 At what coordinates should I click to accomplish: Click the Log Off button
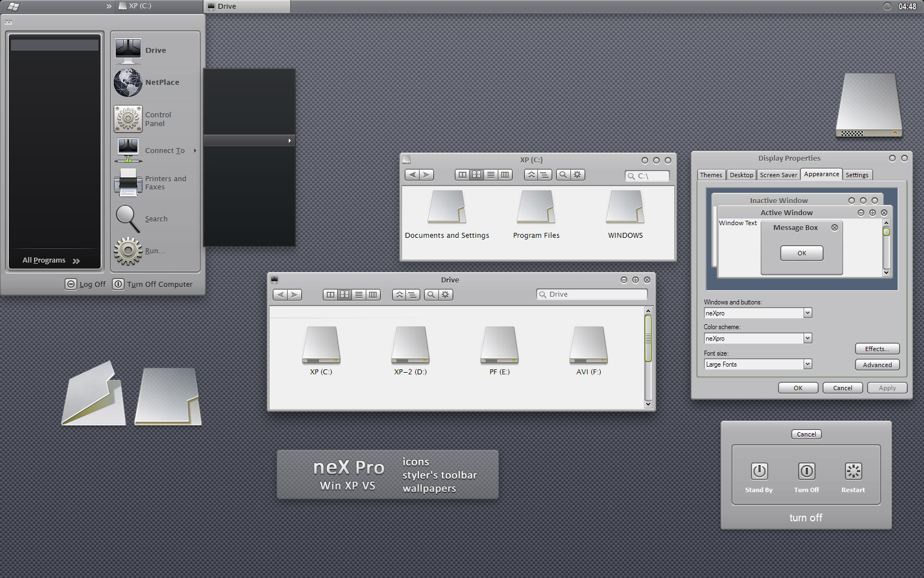[x=85, y=284]
